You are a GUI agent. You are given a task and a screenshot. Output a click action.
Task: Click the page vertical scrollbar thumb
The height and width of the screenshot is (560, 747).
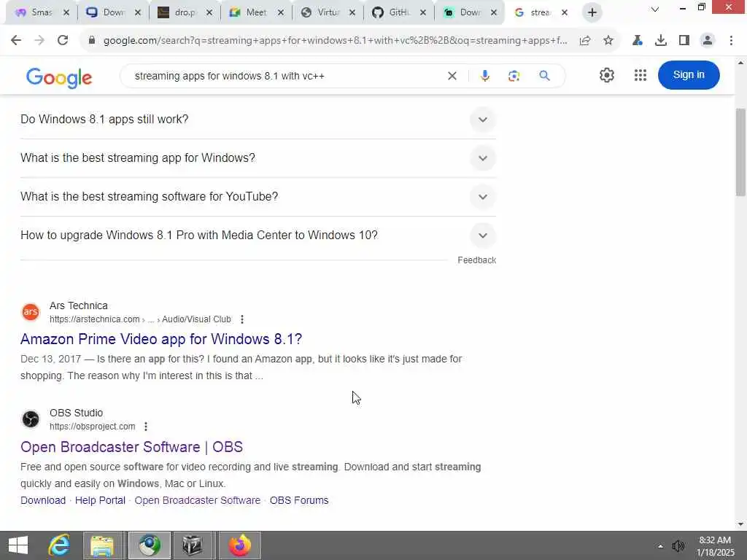(x=740, y=152)
